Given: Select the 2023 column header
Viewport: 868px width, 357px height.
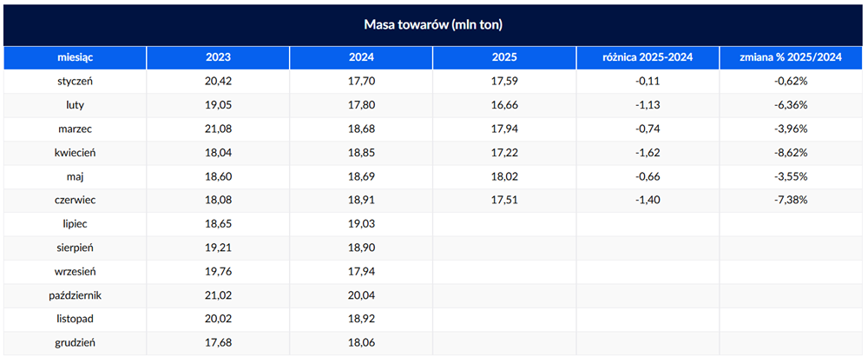Looking at the screenshot, I should 218,57.
